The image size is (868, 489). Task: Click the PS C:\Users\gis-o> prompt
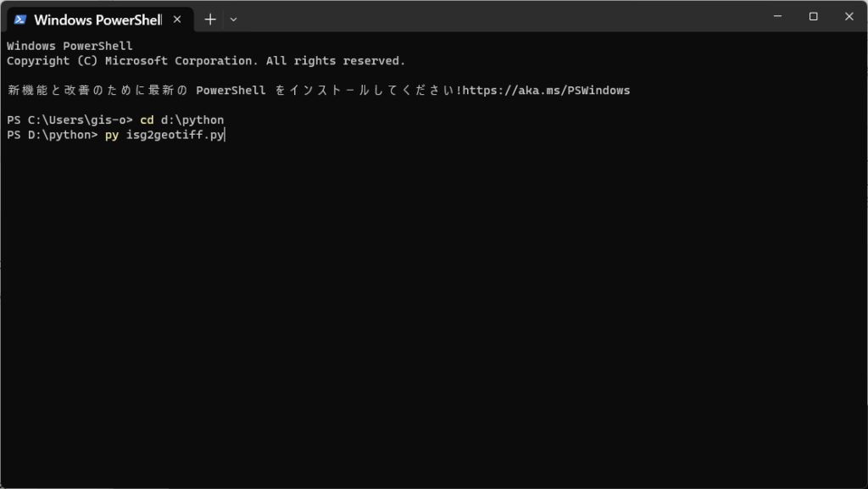[70, 120]
